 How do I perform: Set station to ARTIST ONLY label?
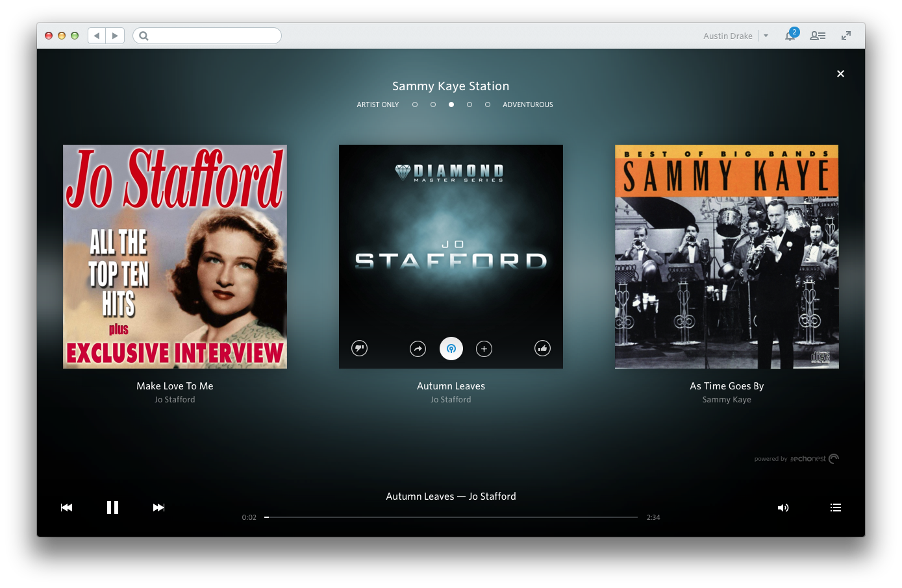coord(378,104)
